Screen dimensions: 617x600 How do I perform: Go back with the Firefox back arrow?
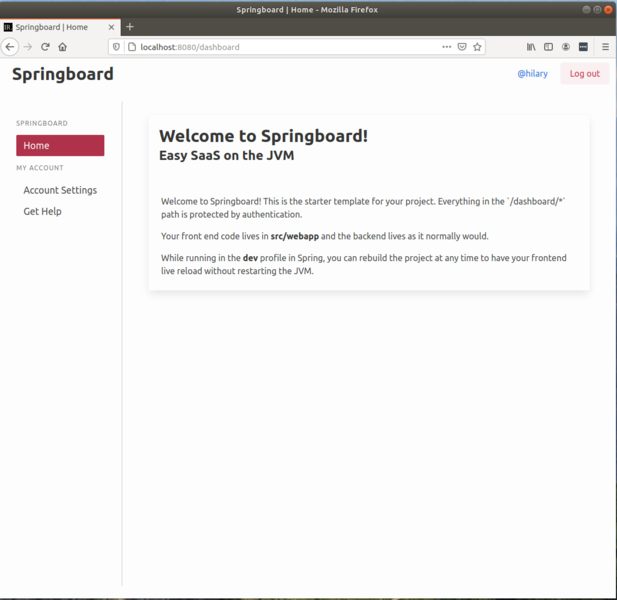coord(10,47)
